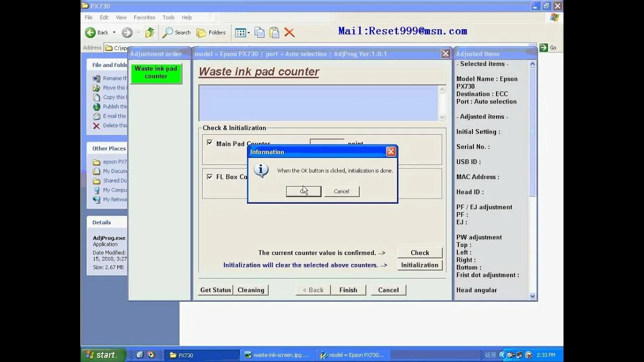Click the Paste icon in Explorer toolbar

coord(274,33)
